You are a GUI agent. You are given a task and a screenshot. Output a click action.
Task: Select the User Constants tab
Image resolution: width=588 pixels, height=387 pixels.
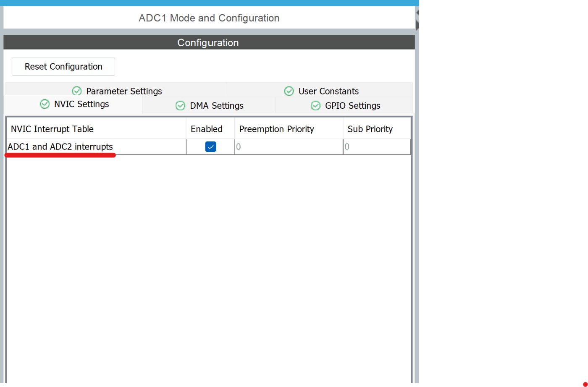pos(328,91)
